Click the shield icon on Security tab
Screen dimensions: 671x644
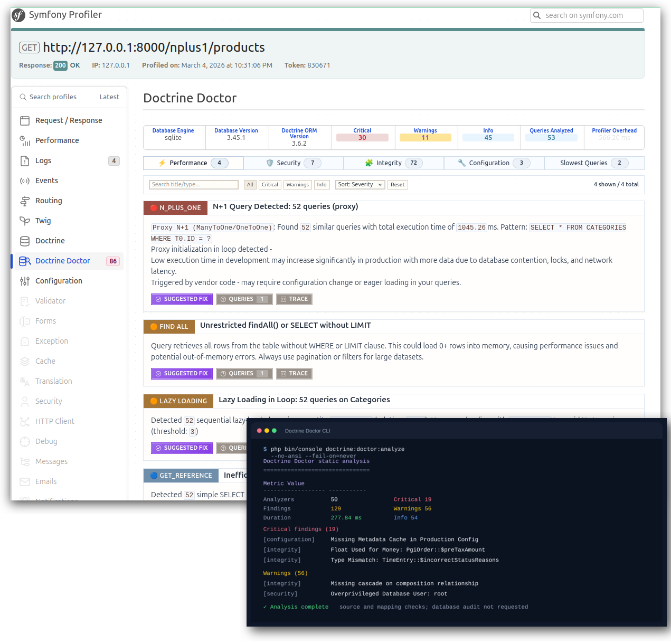click(270, 163)
